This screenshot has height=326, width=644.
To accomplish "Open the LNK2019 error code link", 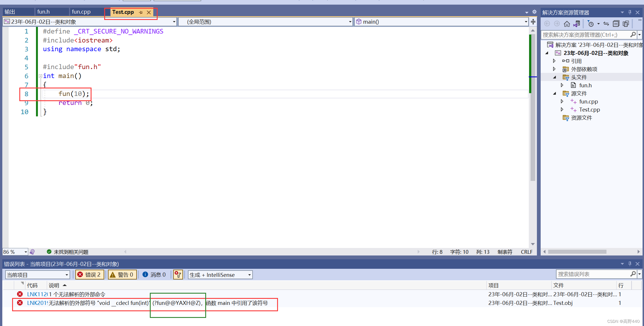I will pyautogui.click(x=37, y=303).
